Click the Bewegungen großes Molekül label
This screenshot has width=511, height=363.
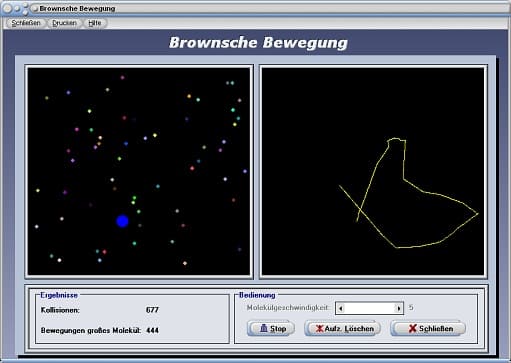tap(91, 331)
